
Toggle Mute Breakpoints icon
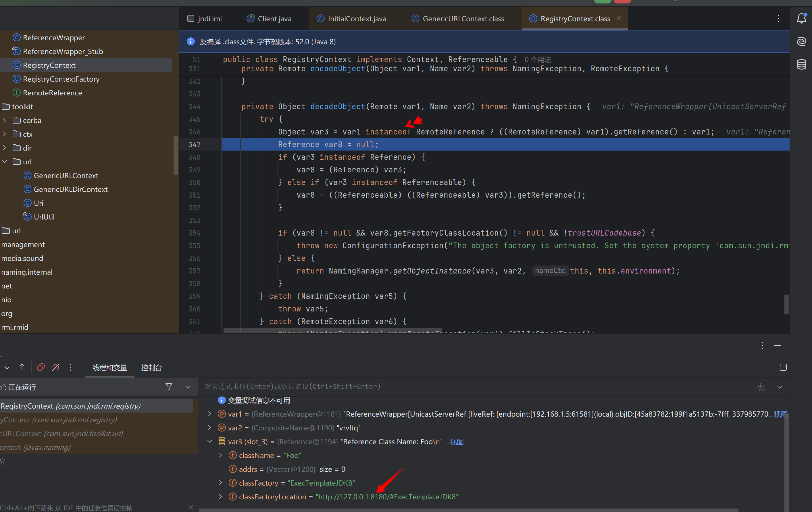tap(56, 367)
